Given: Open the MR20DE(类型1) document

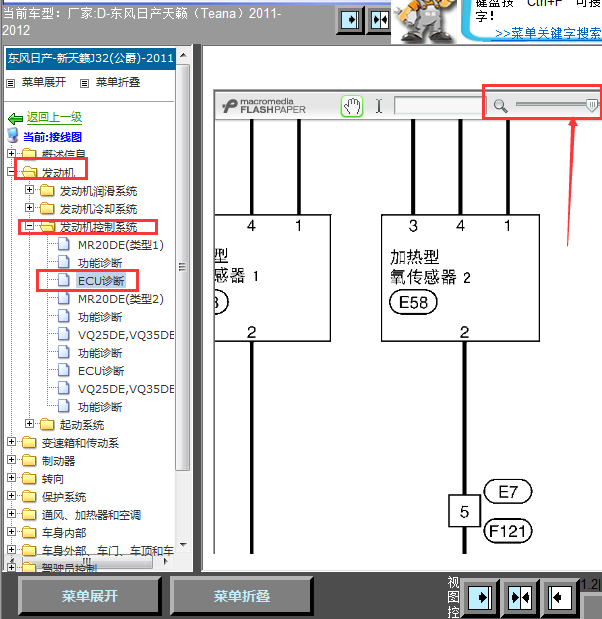Looking at the screenshot, I should 120,245.
